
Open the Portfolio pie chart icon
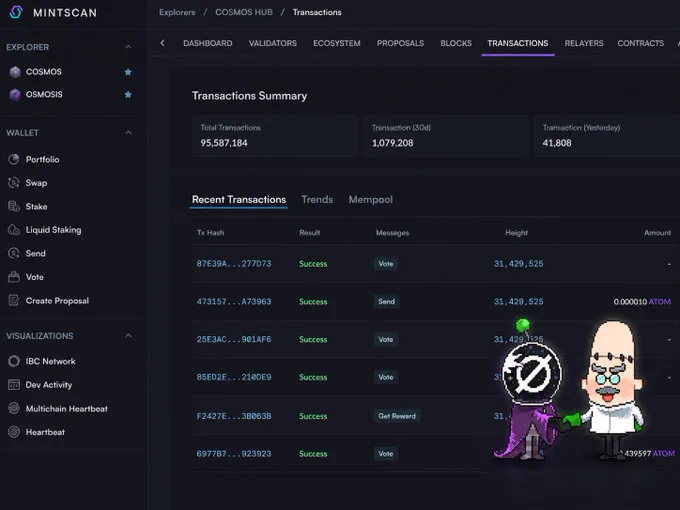(14, 159)
